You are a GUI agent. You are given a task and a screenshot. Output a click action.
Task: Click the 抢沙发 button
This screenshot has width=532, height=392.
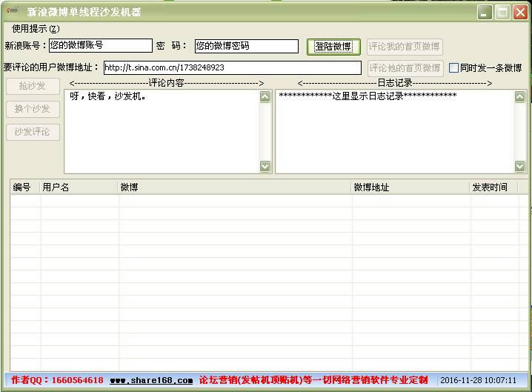point(33,86)
